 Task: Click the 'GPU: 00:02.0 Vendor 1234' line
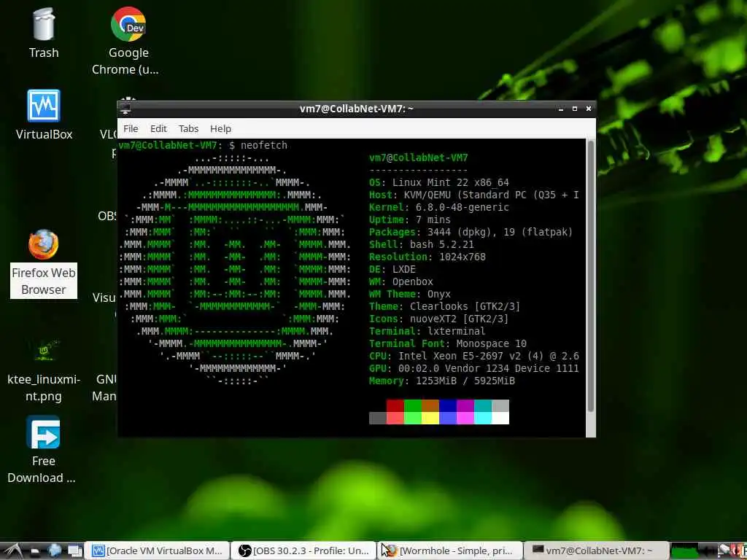tap(474, 368)
